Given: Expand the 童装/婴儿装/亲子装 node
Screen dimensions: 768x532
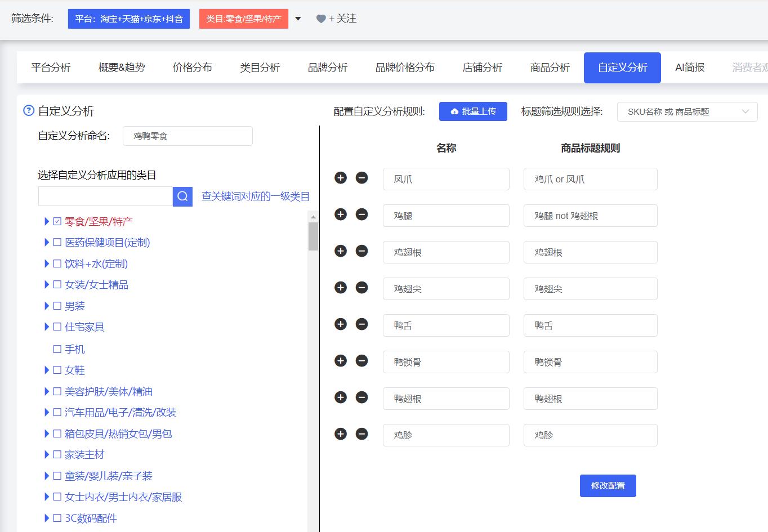Looking at the screenshot, I should click(x=47, y=476).
